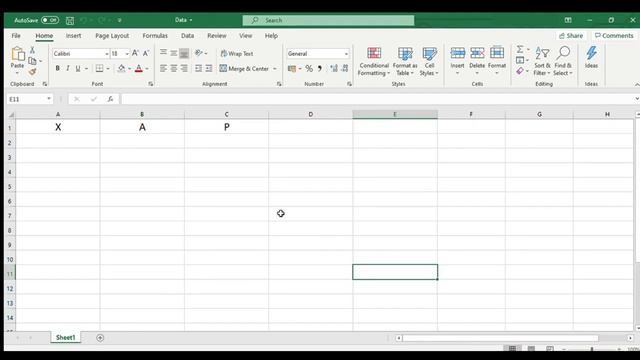Increase font size with larger A
Image resolution: width=640 pixels, height=360 pixels.
pyautogui.click(x=135, y=53)
